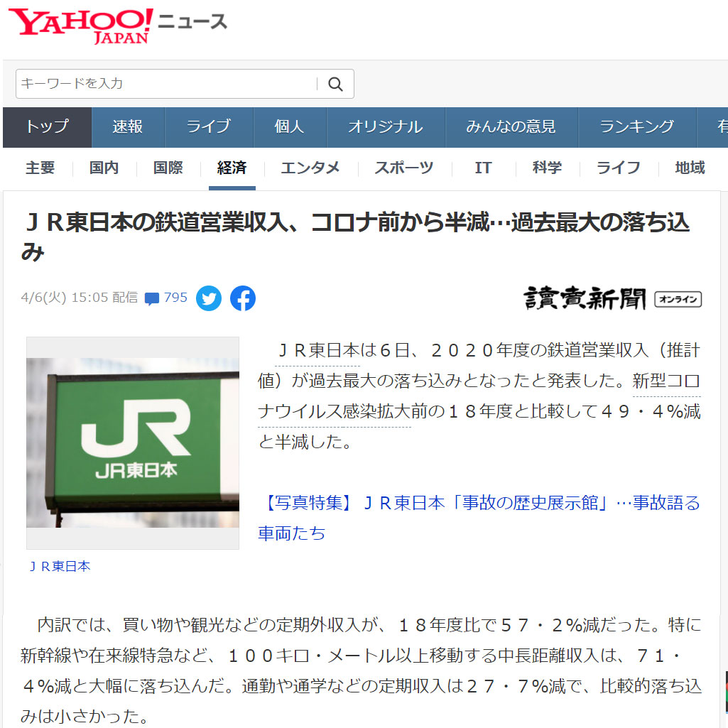Share the article on Twitter

209,298
